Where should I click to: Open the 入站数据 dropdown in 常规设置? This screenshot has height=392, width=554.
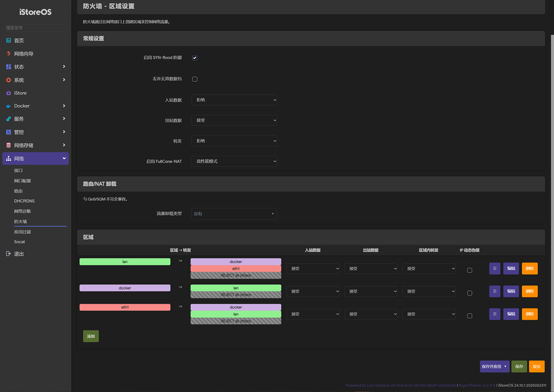(234, 100)
